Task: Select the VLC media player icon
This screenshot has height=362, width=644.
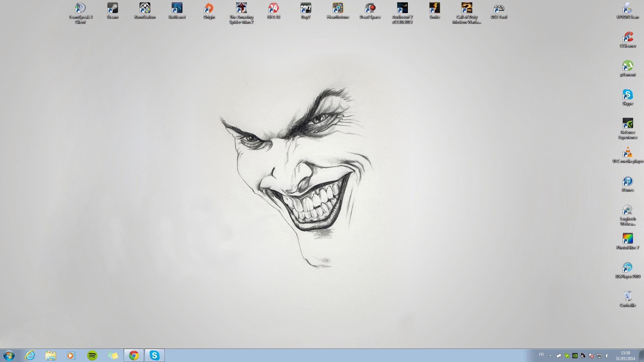Action: 628,155
